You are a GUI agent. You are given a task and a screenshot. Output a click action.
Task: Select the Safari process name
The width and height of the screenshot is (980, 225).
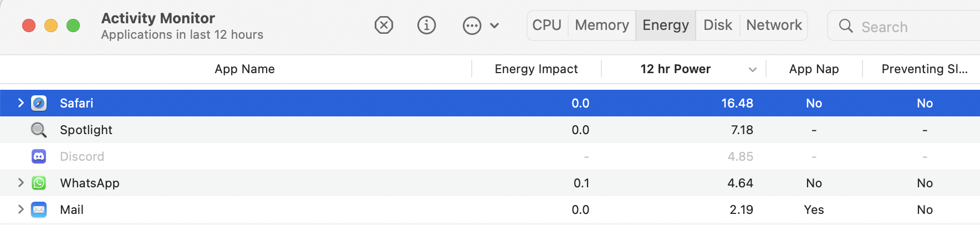tap(76, 103)
